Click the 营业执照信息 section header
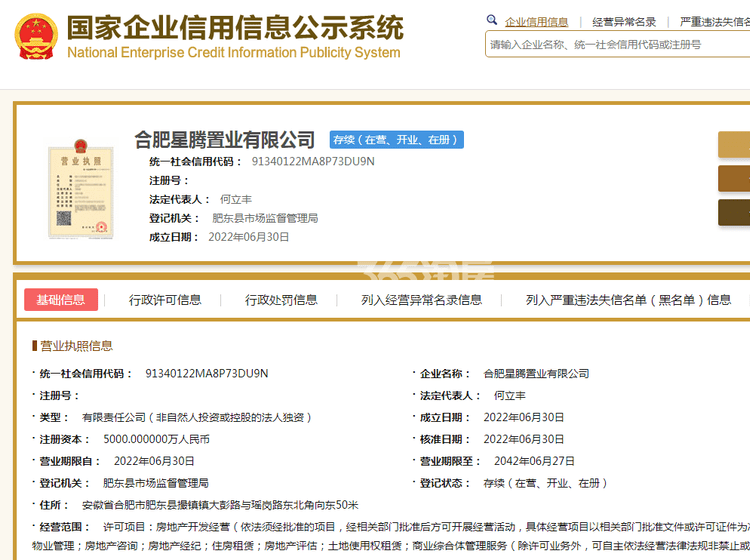This screenshot has height=560, width=750. tap(76, 346)
